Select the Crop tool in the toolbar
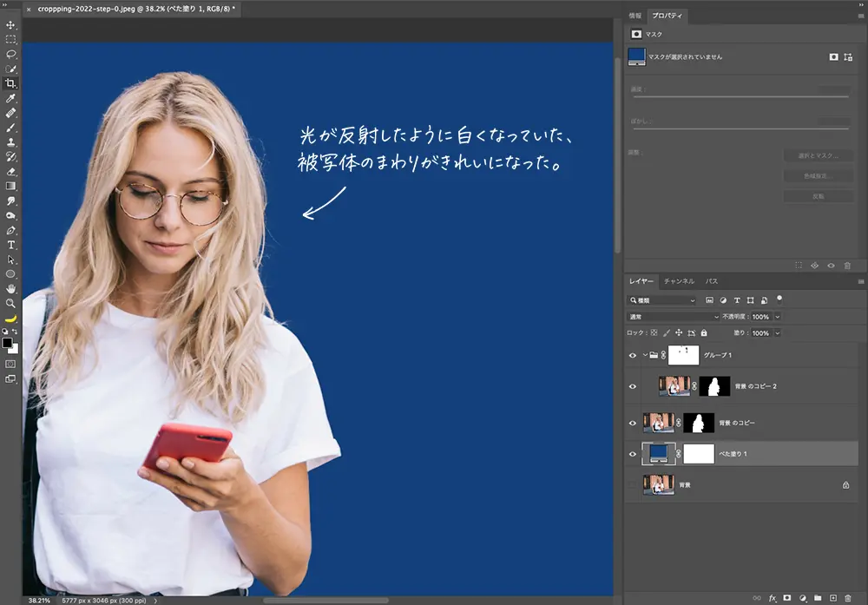This screenshot has width=868, height=605. point(11,85)
